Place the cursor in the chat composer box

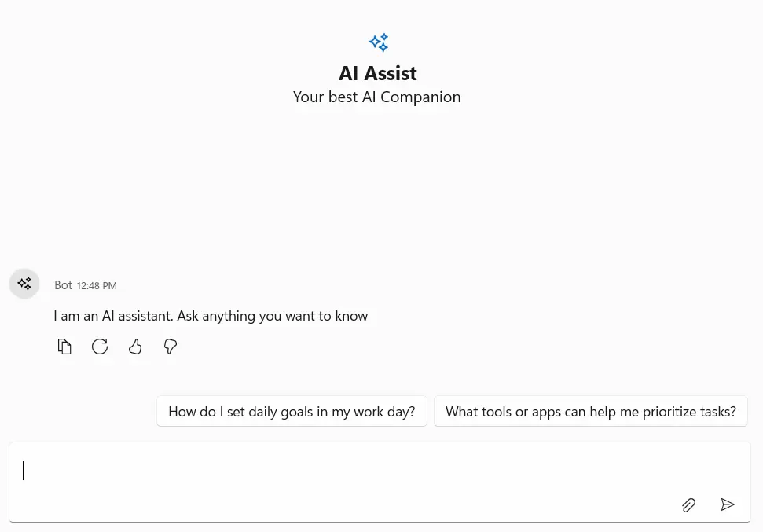(314, 471)
